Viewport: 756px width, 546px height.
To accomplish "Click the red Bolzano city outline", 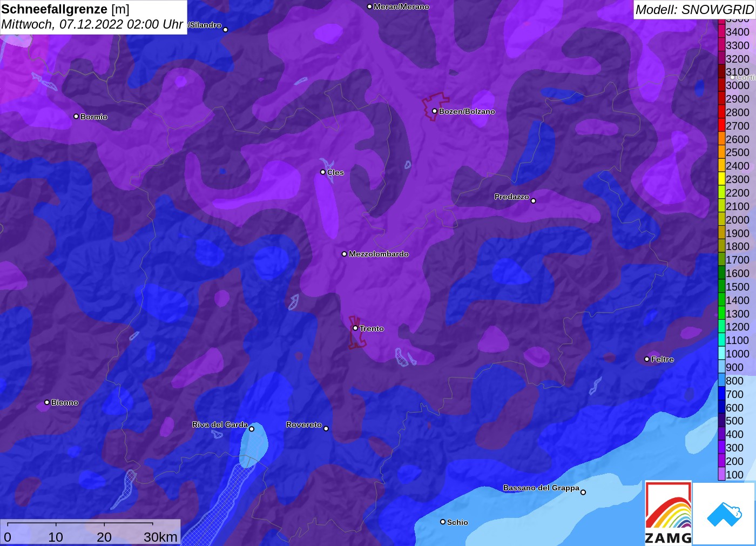I will pyautogui.click(x=435, y=106).
